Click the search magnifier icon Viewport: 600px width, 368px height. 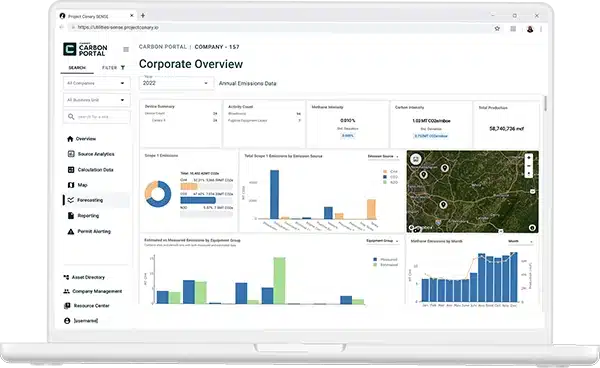tap(71, 116)
